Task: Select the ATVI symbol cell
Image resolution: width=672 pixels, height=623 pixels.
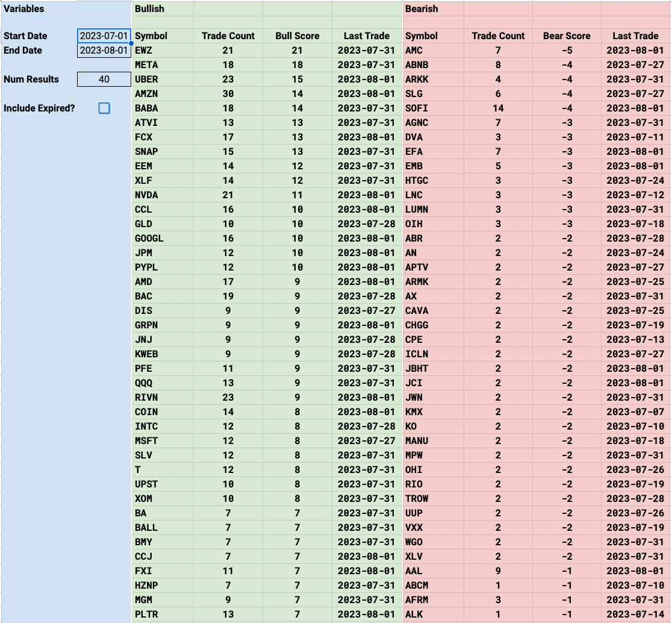Action: (163, 123)
